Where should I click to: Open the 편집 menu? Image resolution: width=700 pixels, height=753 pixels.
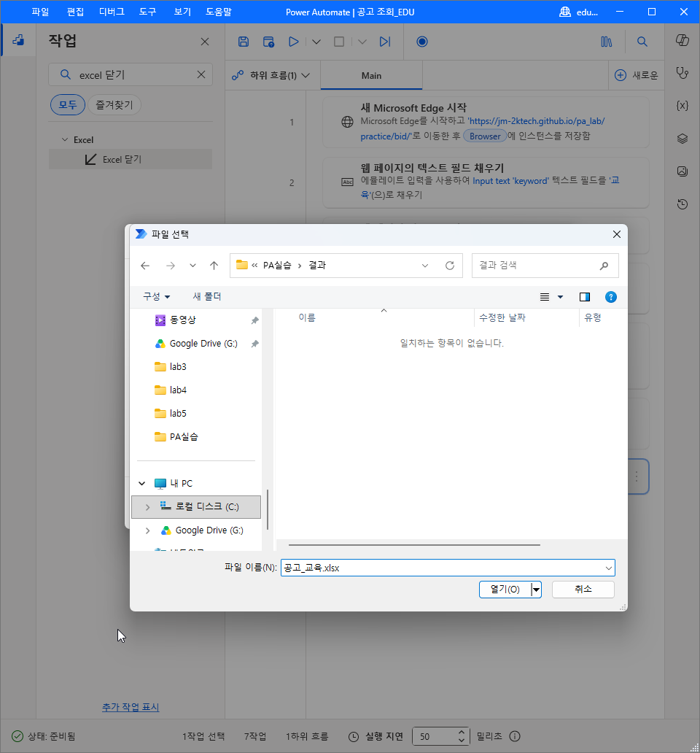tap(75, 12)
